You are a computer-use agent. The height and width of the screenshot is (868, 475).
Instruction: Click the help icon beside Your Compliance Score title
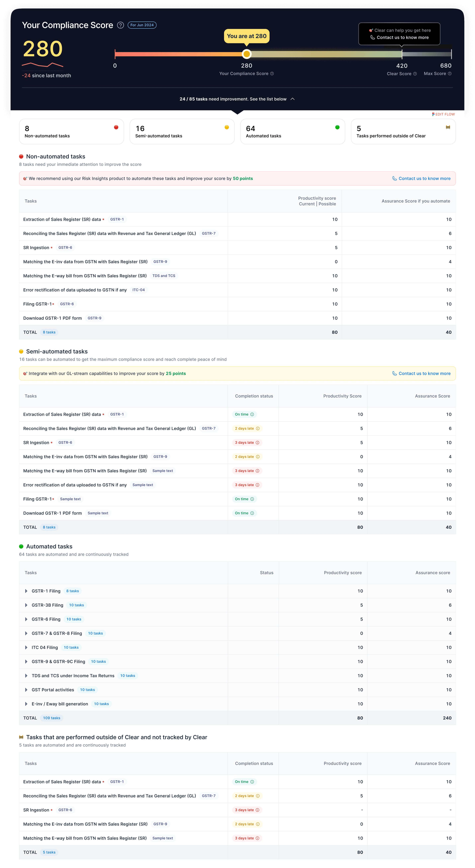120,25
